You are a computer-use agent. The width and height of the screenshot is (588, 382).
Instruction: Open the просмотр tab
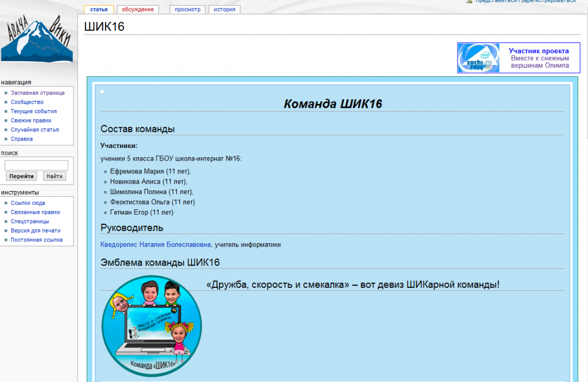pyautogui.click(x=188, y=9)
